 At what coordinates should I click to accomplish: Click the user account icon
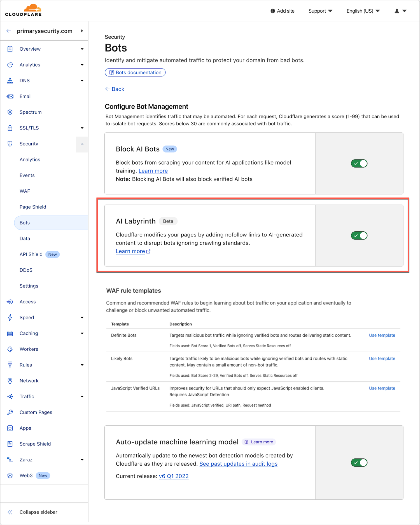(x=397, y=11)
